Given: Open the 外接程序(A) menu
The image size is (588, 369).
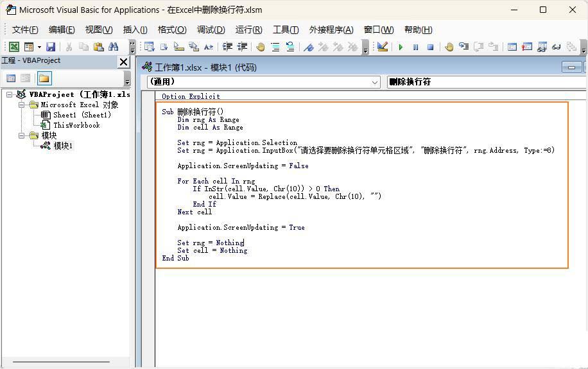Looking at the screenshot, I should click(x=331, y=30).
